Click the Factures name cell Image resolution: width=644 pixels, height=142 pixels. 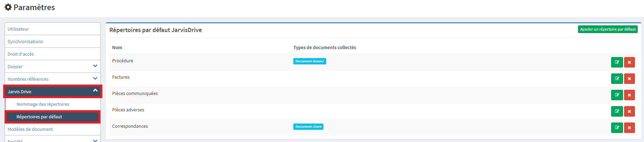(121, 77)
